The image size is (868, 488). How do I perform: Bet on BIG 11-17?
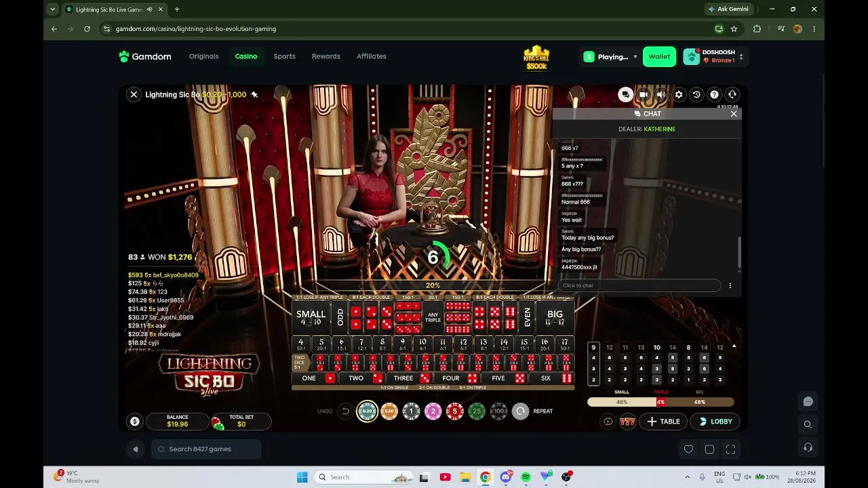555,317
